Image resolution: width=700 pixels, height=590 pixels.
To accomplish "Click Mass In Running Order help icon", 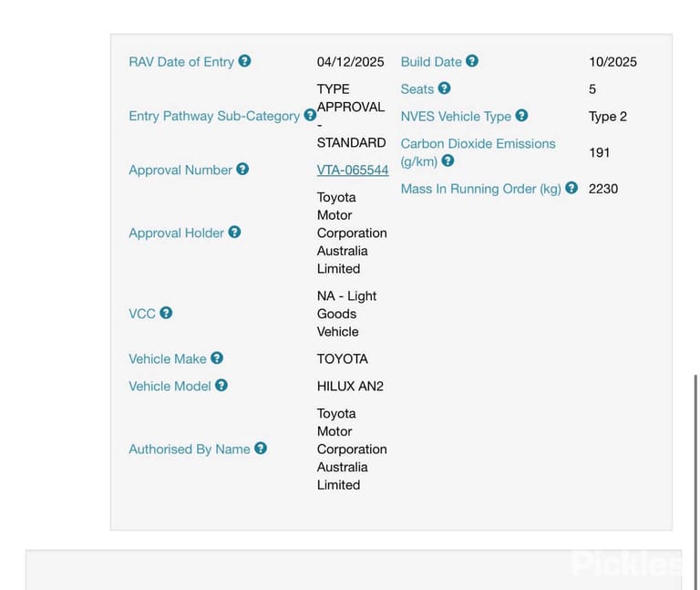I will pos(571,188).
